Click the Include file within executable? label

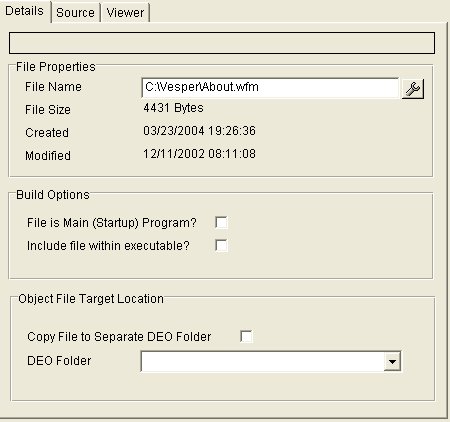(108, 246)
